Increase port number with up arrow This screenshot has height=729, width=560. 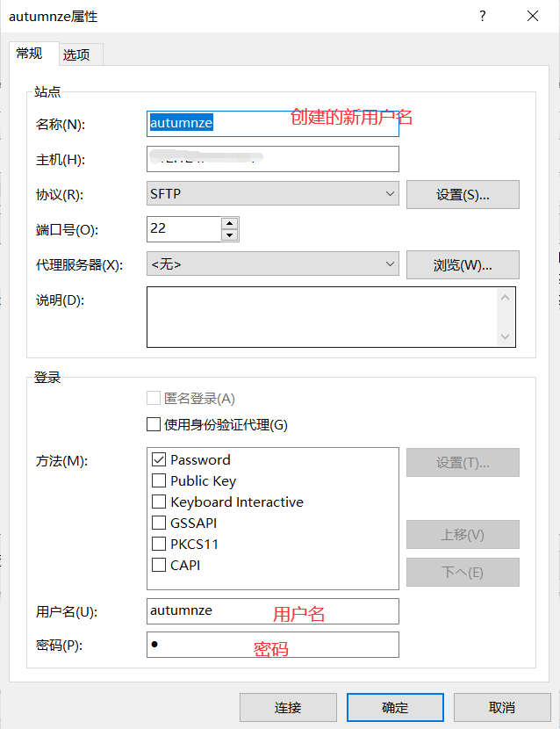pos(230,223)
